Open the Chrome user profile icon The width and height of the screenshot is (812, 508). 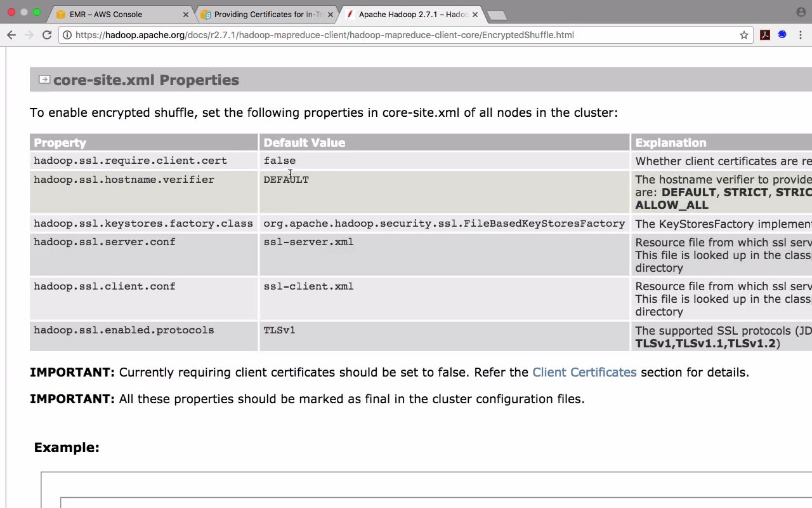click(801, 12)
